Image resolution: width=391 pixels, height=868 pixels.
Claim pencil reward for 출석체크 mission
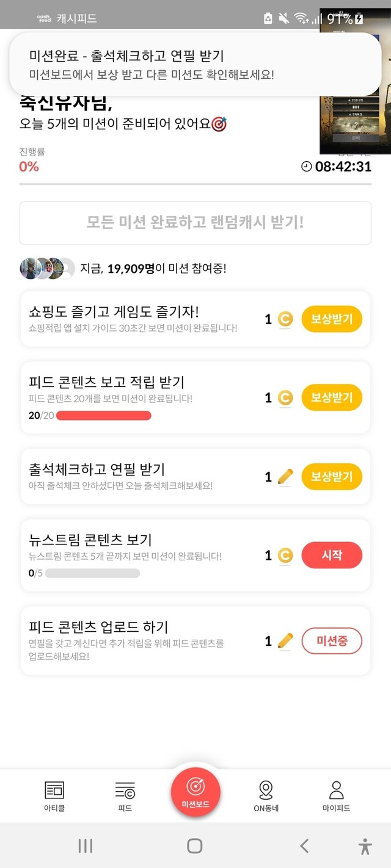pos(332,477)
